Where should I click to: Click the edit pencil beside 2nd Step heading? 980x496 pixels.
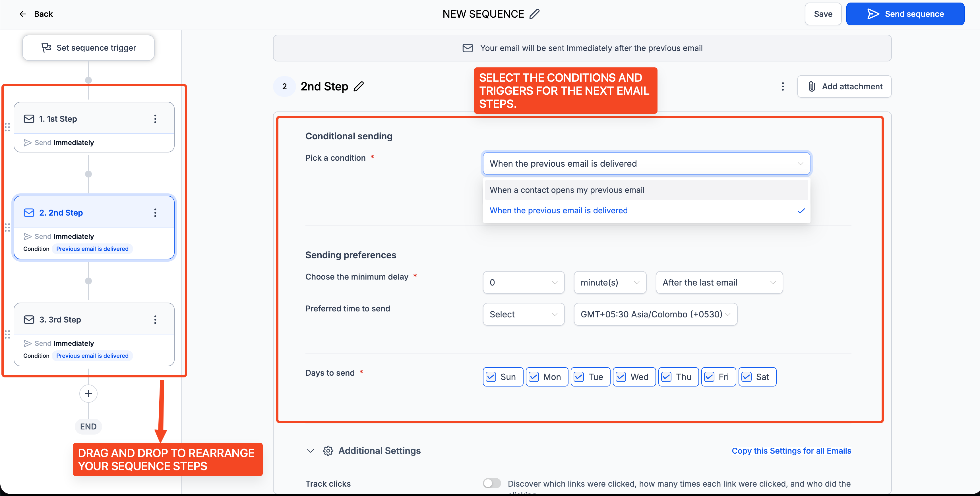tap(358, 87)
